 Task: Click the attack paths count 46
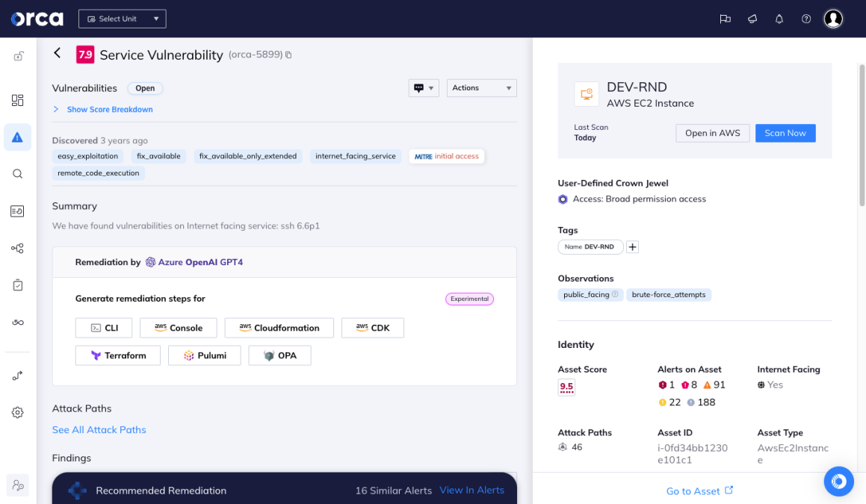tap(571, 447)
